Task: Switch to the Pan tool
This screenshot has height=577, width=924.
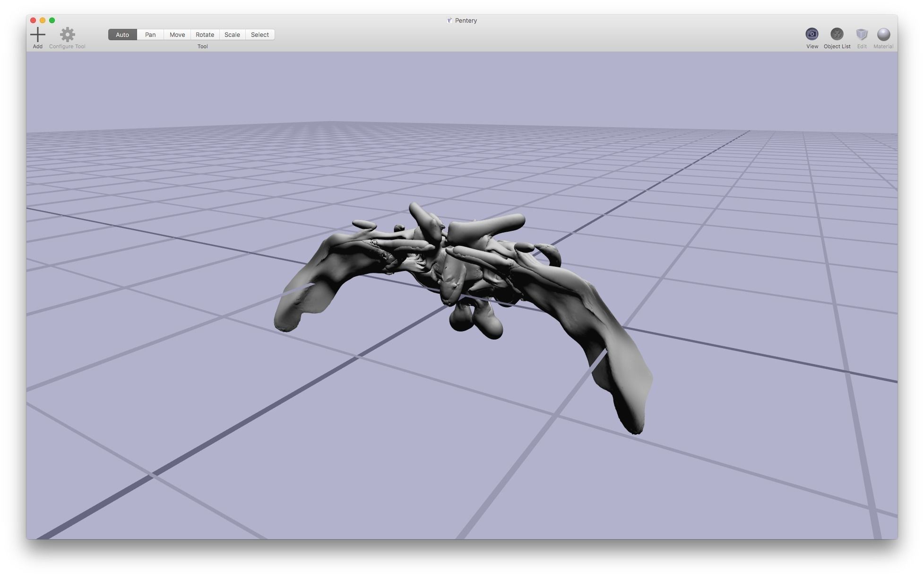Action: click(150, 35)
